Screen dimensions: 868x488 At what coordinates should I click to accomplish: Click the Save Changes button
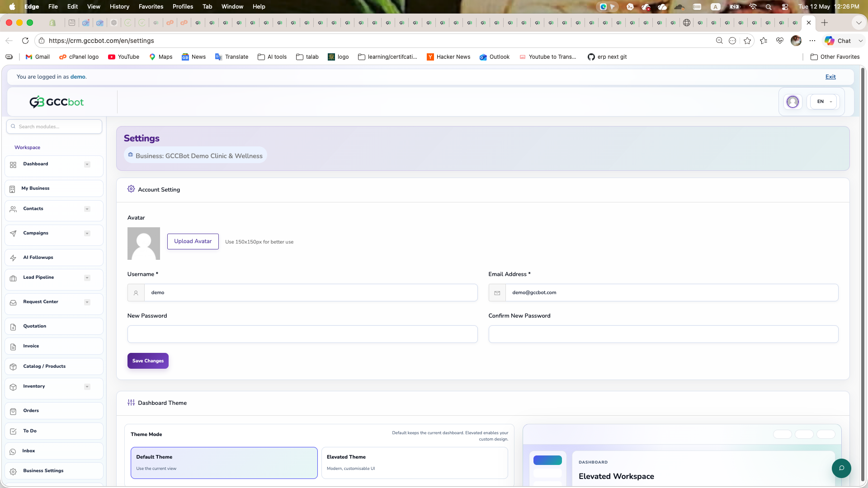(148, 361)
